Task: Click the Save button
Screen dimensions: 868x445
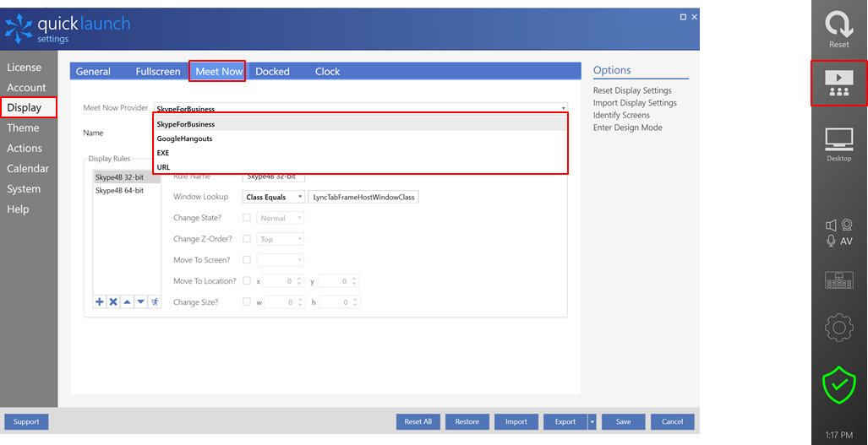Action: click(x=624, y=422)
